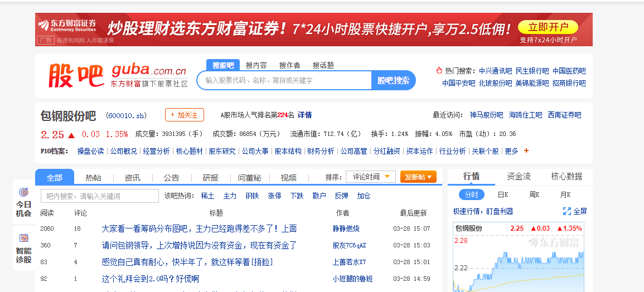Viewport: 644px width, 292px height.
Task: Click the hot search flame icon
Action: click(x=439, y=71)
